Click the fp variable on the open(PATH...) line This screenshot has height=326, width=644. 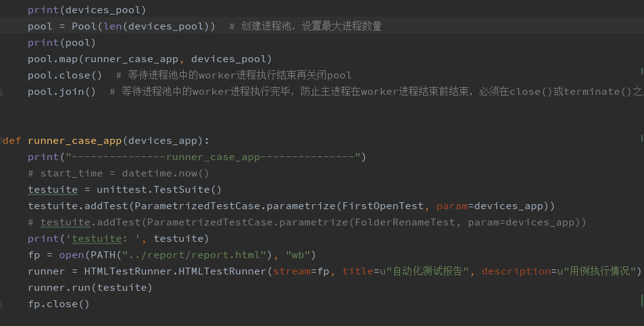[x=34, y=255]
